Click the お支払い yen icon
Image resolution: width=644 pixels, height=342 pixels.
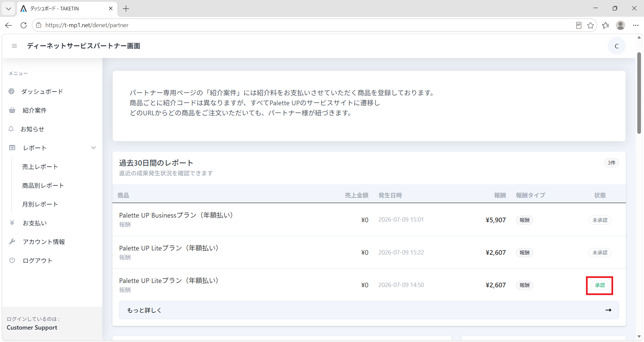tap(12, 223)
